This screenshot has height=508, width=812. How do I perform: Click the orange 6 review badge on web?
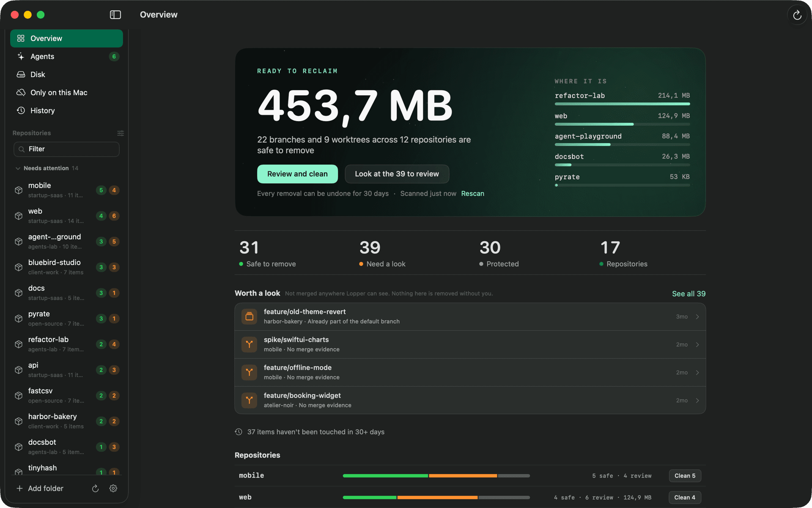pos(114,216)
